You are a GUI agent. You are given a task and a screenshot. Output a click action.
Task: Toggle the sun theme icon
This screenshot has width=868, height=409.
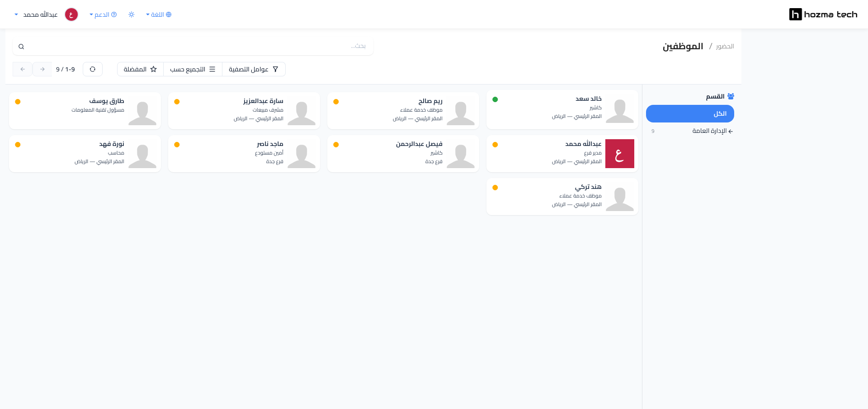click(132, 14)
